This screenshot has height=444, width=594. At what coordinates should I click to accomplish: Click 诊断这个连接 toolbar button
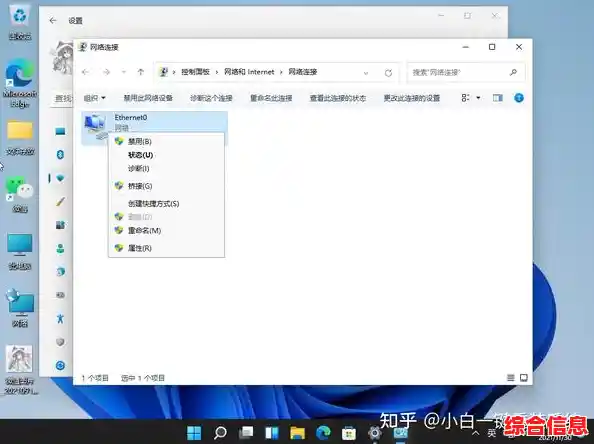click(211, 98)
